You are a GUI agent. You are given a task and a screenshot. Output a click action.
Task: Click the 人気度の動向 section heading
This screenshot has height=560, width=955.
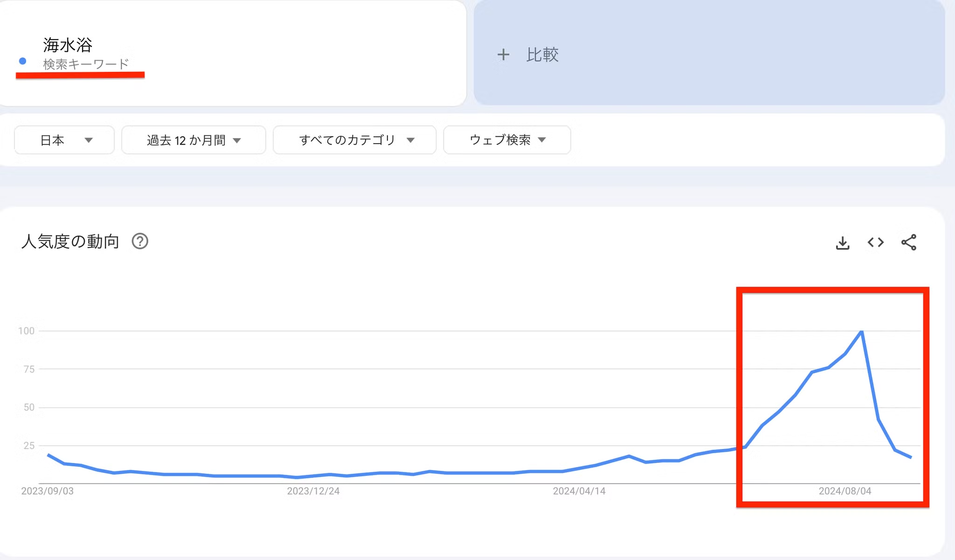[x=70, y=242]
